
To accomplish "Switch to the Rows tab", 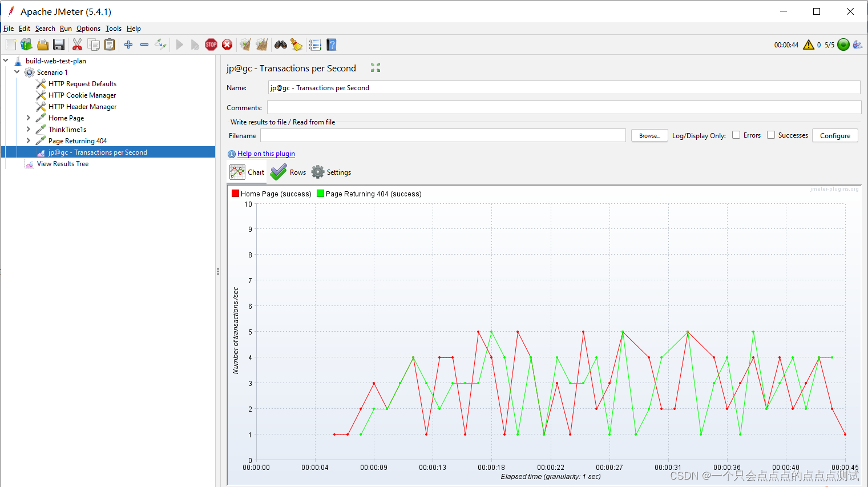I will click(x=288, y=172).
